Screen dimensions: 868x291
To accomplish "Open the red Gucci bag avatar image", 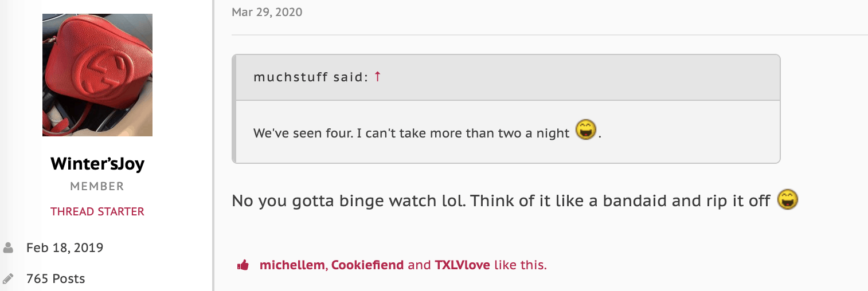I will tap(97, 75).
